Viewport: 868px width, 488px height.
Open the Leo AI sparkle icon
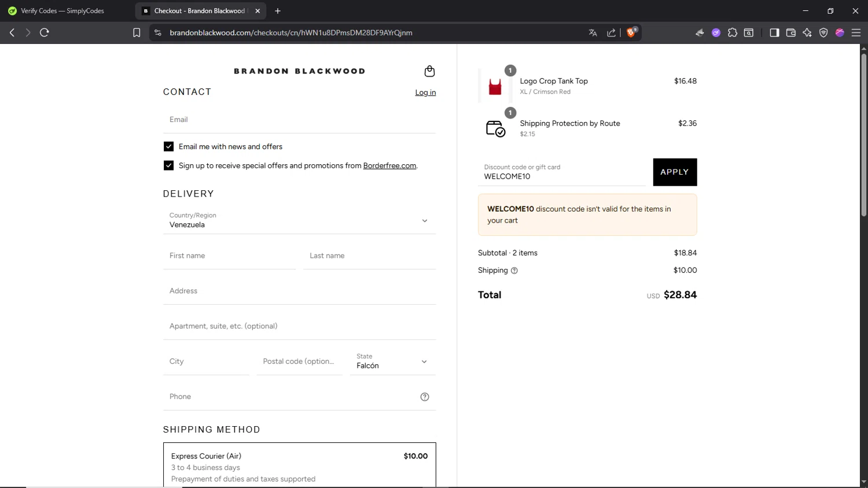pos(807,33)
